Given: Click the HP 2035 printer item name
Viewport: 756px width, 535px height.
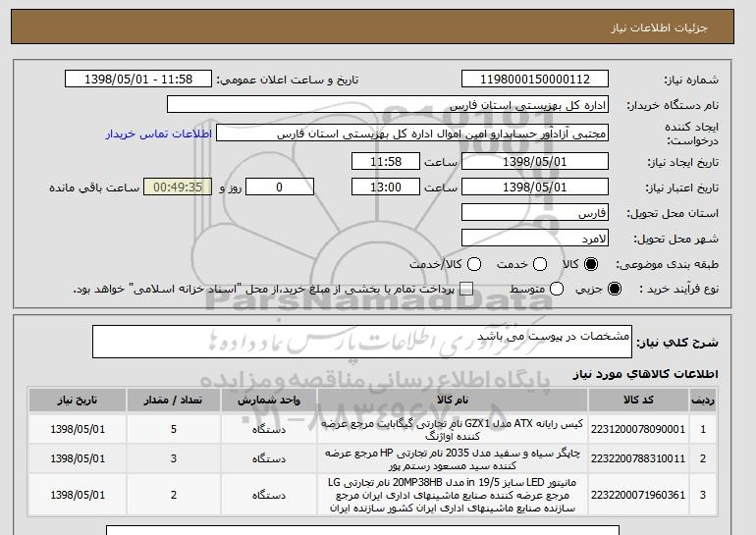Looking at the screenshot, I should (453, 458).
